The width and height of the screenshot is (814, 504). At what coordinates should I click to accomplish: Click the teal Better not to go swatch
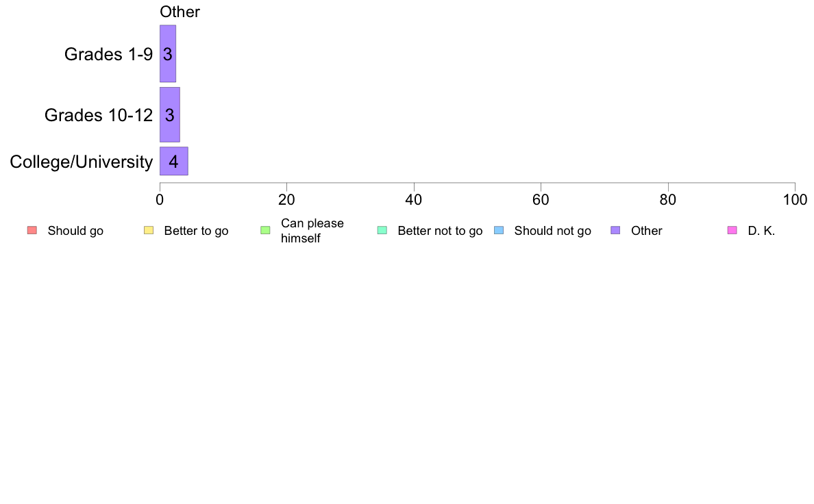point(382,231)
